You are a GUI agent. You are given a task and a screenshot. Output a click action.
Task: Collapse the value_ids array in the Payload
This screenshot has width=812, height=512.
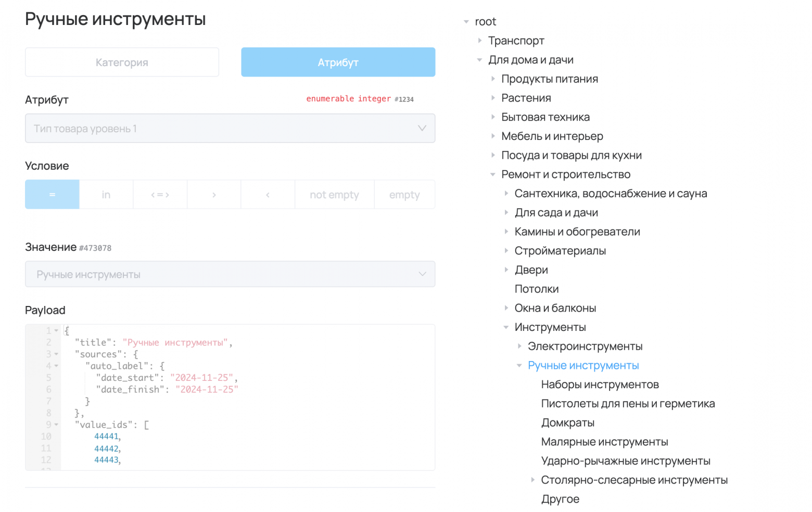pyautogui.click(x=56, y=424)
